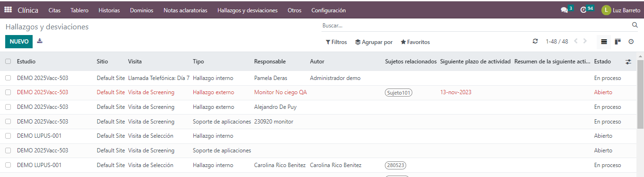Click the NUEVO button
644x177 pixels.
[19, 42]
